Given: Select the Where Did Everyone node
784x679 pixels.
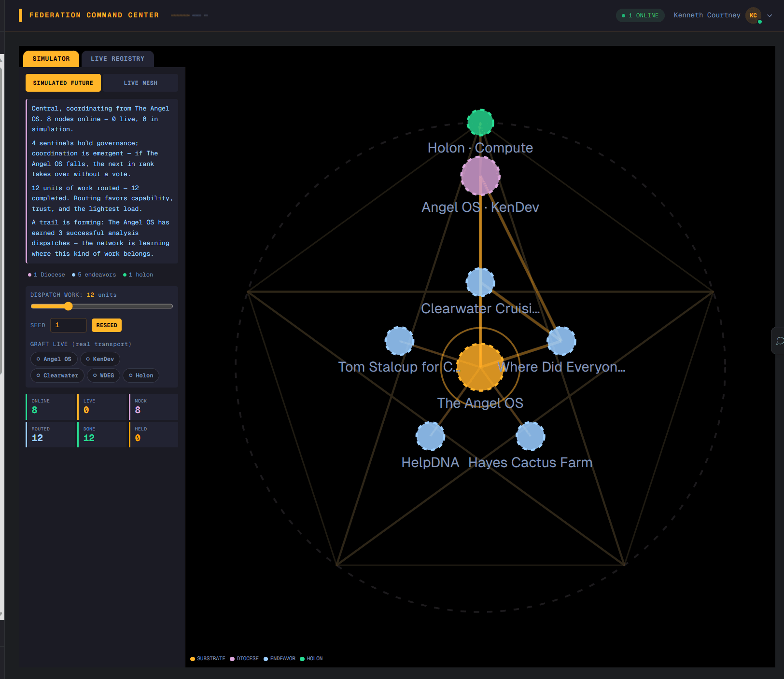Looking at the screenshot, I should click(561, 341).
